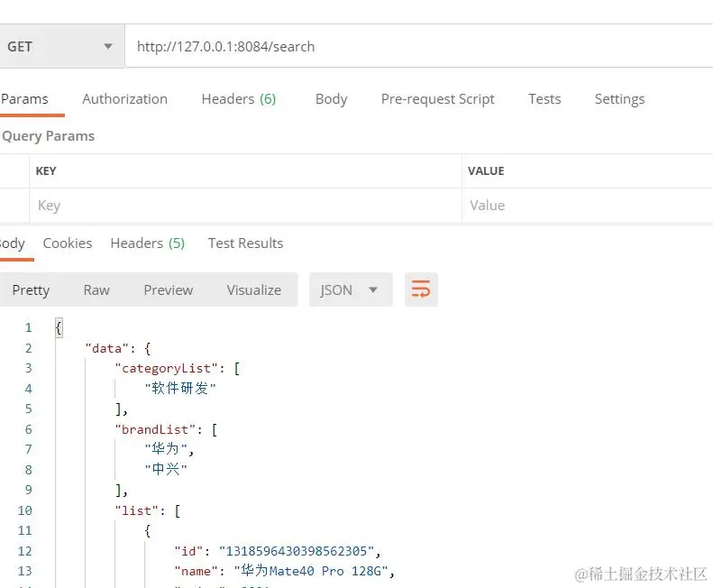
Task: Click line number 3 in gutter
Action: (x=28, y=368)
